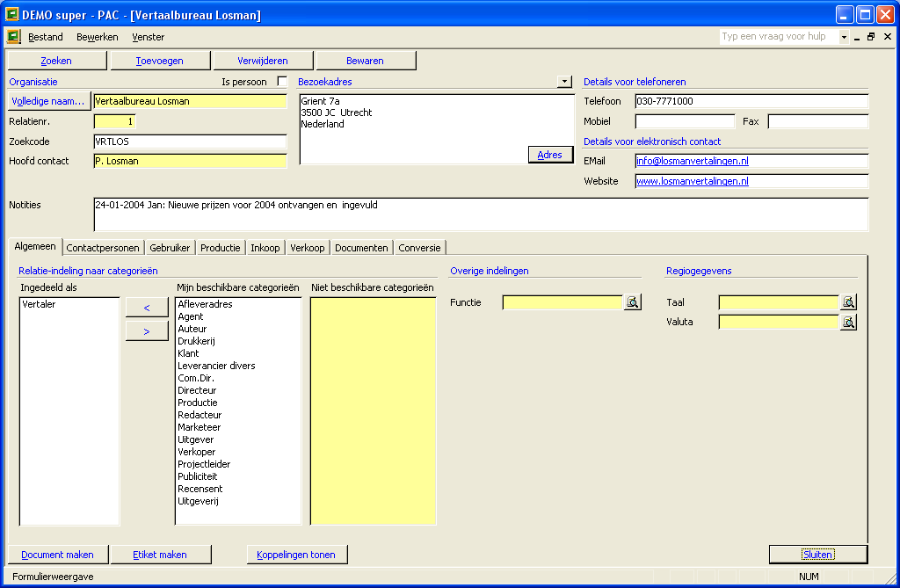Open Taal lookup search icon
Viewport: 900px width, 588px height.
[x=848, y=302]
